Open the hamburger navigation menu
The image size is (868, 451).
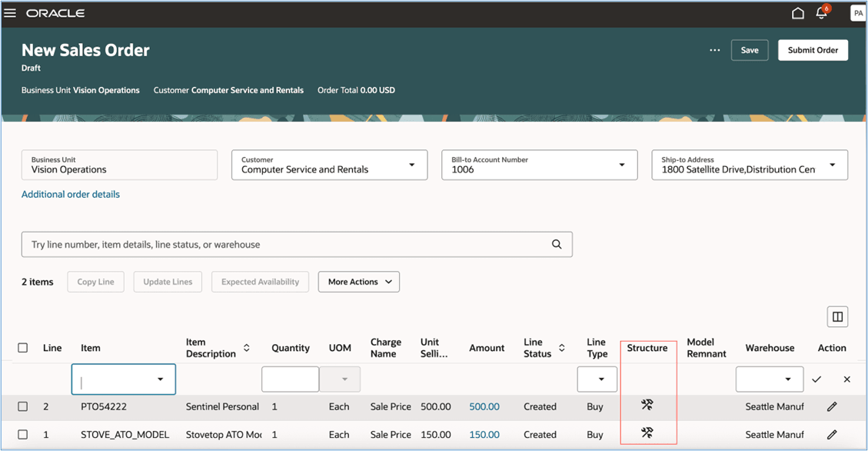pyautogui.click(x=11, y=13)
